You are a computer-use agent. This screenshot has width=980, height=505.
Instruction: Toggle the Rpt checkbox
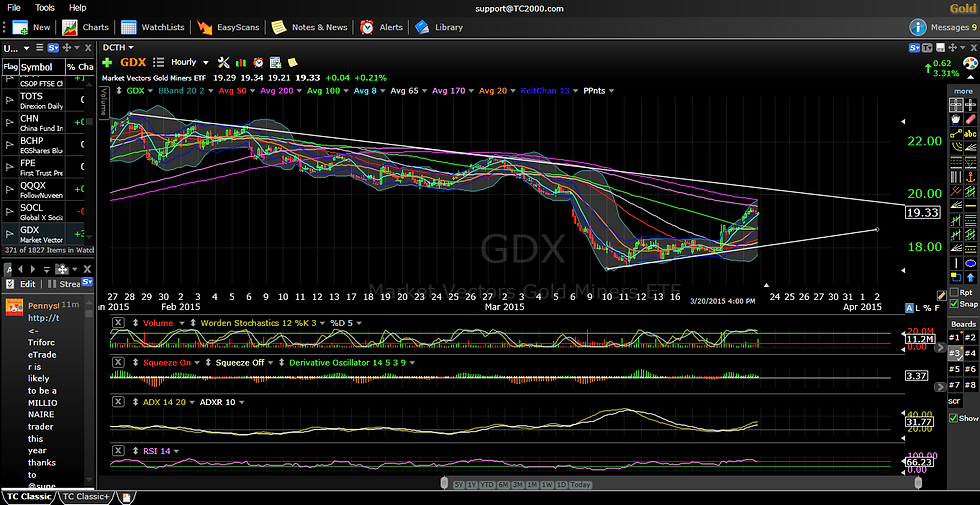point(953,292)
